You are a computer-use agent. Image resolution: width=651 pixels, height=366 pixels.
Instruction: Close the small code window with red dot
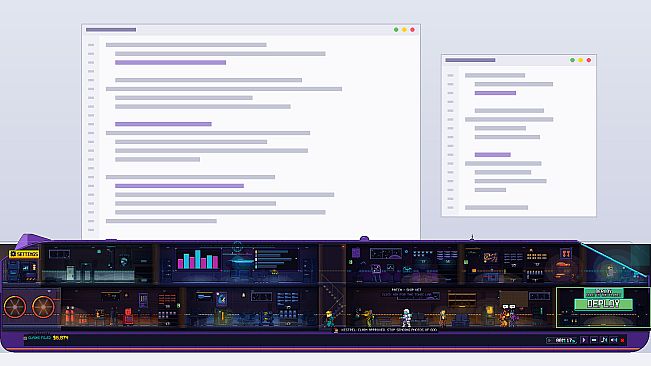[589, 60]
